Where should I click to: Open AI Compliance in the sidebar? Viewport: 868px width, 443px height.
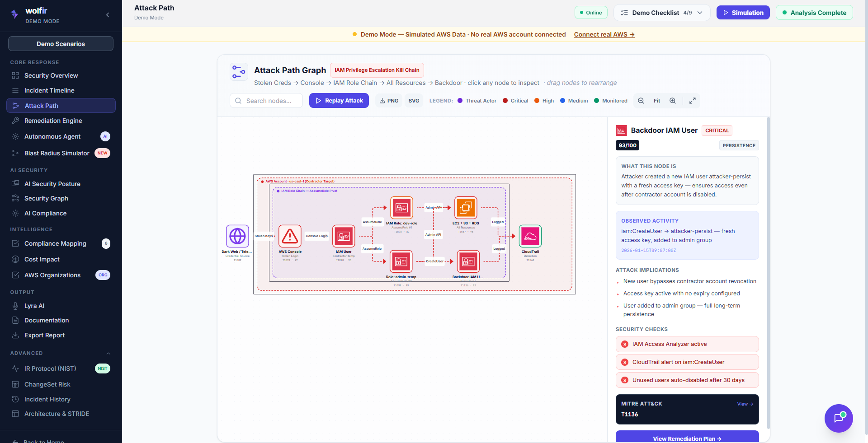coord(61,213)
